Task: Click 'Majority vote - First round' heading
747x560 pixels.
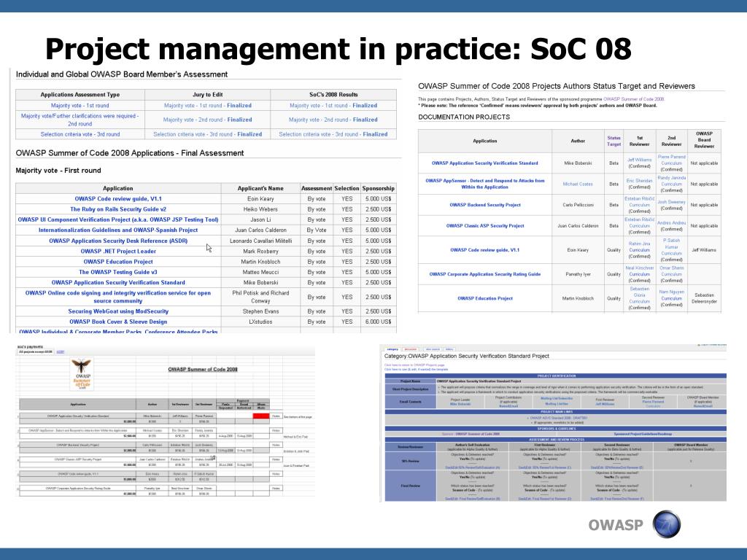Action: point(58,171)
